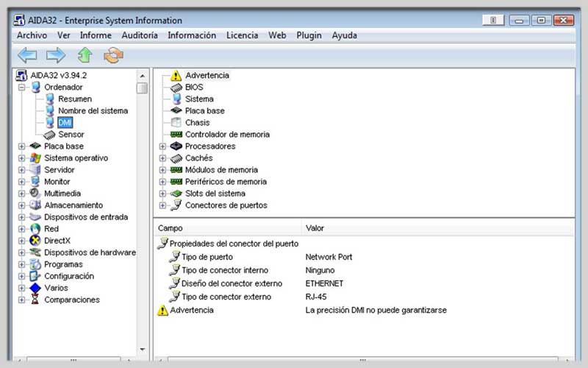
Task: Click the Advertencia warning icon in top pane
Action: 176,76
